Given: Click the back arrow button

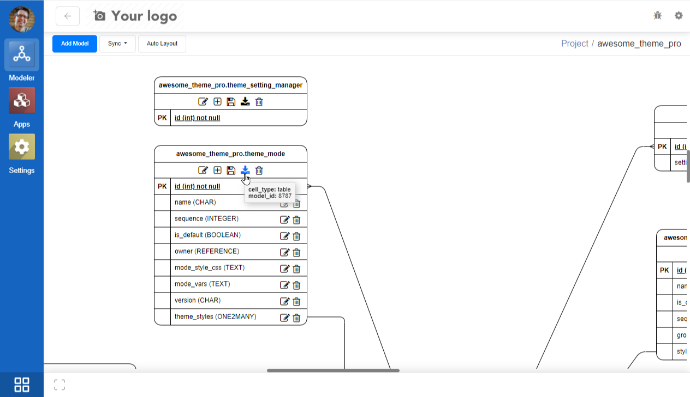Looking at the screenshot, I should [x=67, y=16].
